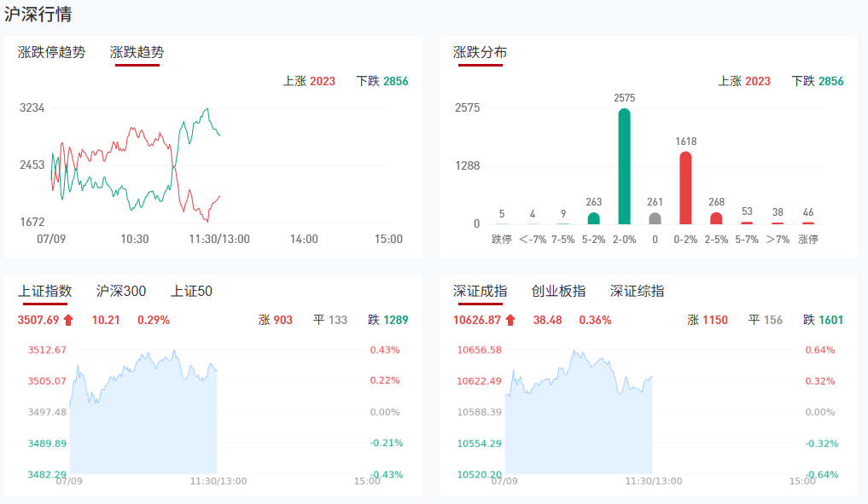This screenshot has width=868, height=504.
Task: Click the green 263 bar for 5-2%
Action: [594, 218]
